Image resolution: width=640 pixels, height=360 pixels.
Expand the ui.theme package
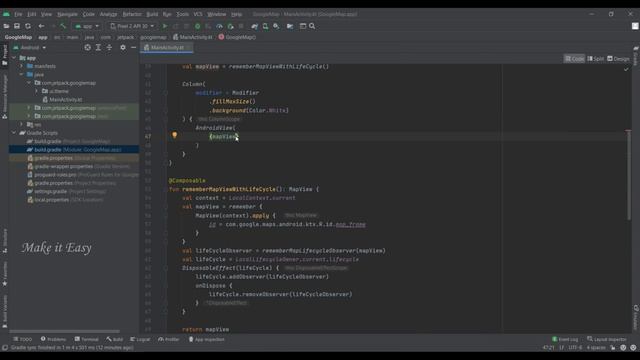point(37,91)
